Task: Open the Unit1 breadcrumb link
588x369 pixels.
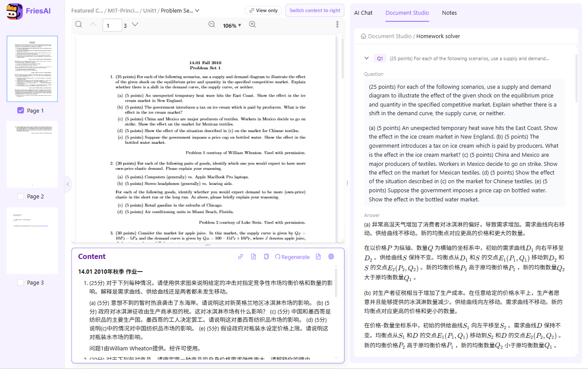Action: click(149, 10)
